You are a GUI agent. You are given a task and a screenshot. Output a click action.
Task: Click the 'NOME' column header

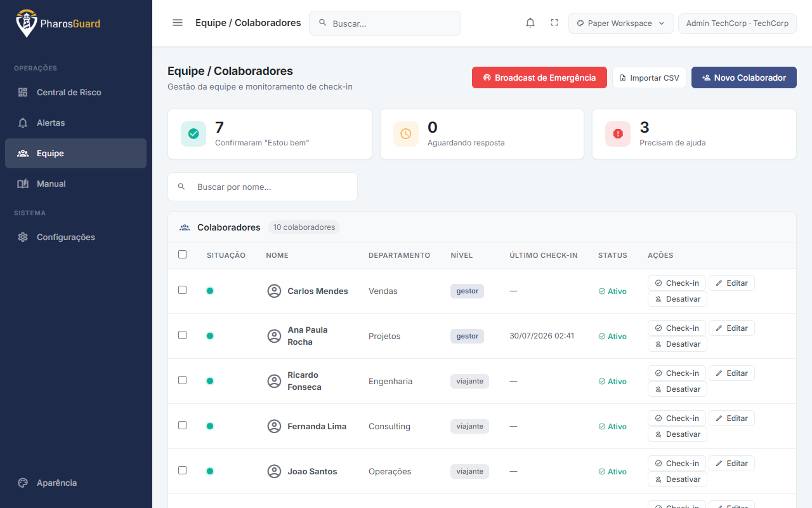click(277, 255)
